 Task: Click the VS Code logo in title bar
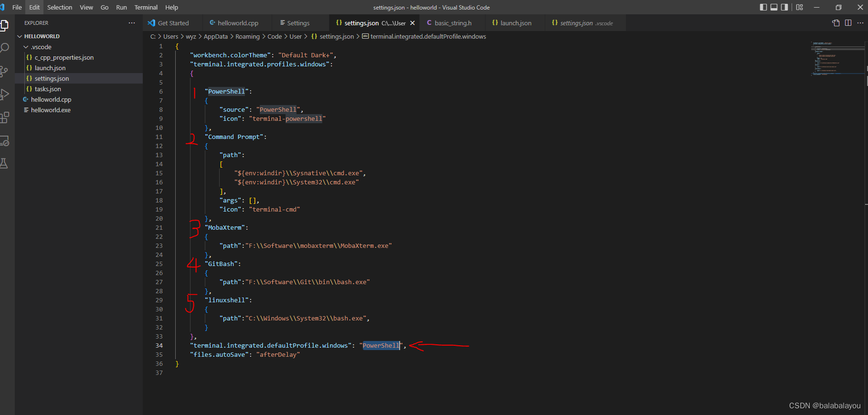(x=2, y=7)
